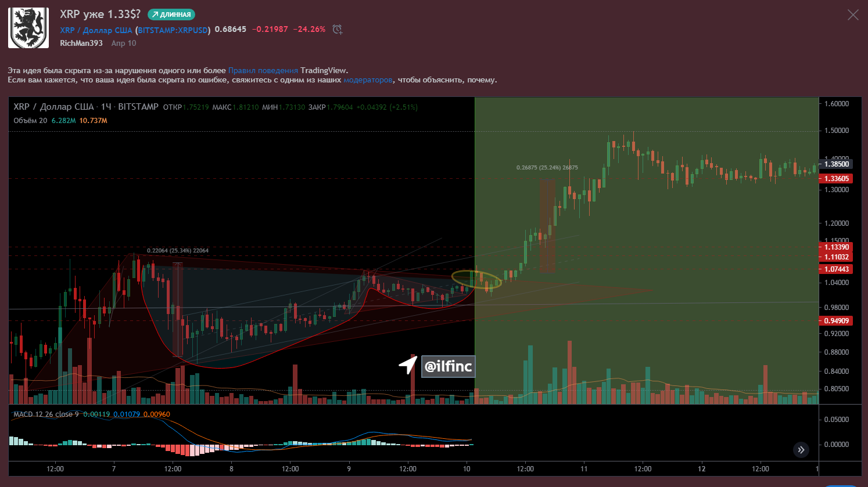Click the 1.38500 price label on the axis
Viewport: 868px width, 487px height.
(x=836, y=164)
